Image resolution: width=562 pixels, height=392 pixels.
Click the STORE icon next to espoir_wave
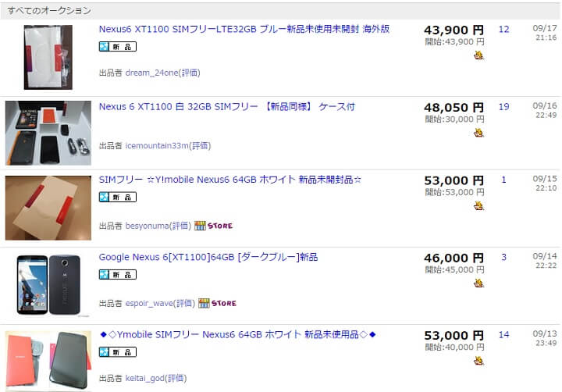(217, 303)
